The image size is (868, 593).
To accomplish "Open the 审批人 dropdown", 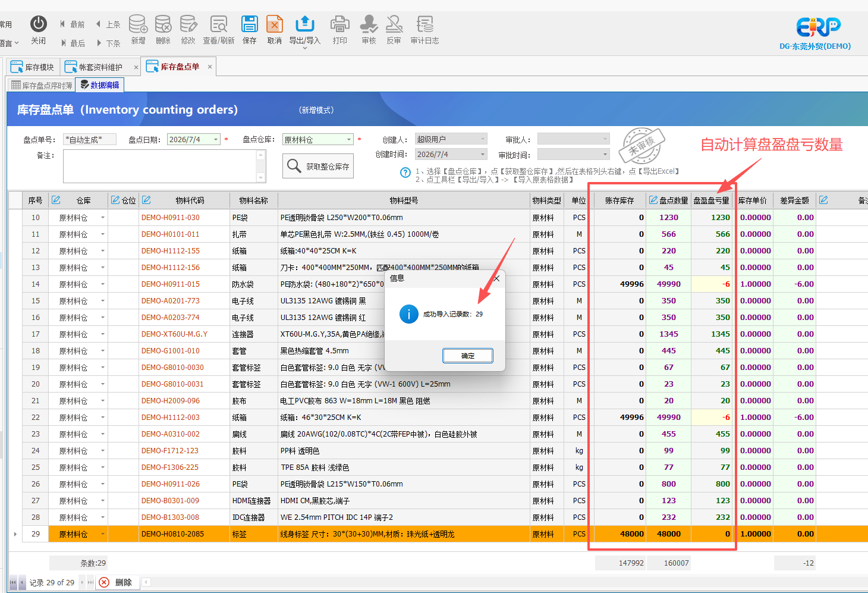I will pos(605,139).
